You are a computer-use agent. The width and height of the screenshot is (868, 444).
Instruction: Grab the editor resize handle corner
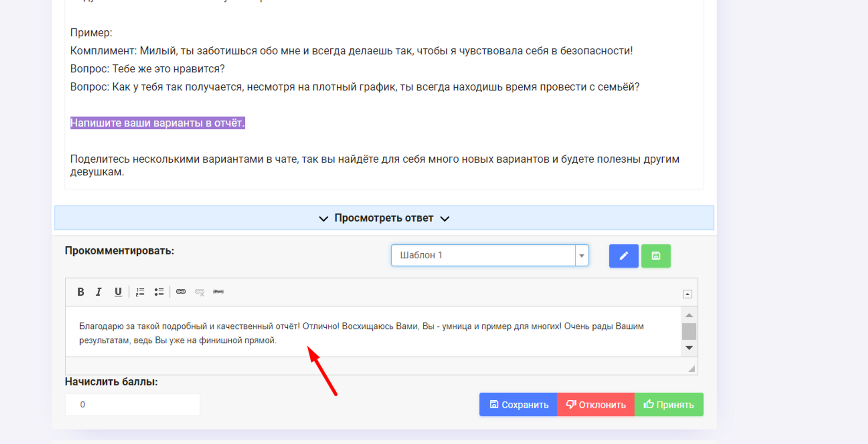point(691,369)
